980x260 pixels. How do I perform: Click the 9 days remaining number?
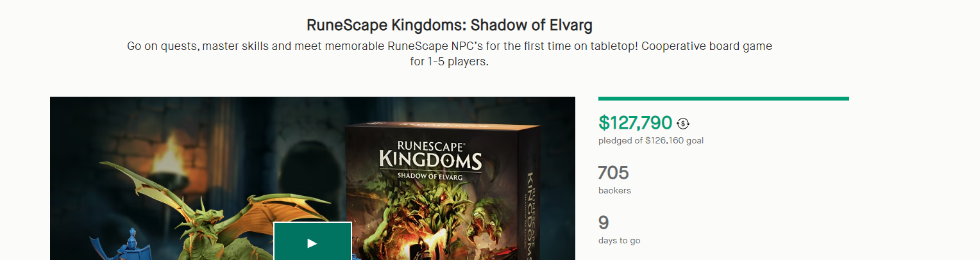pos(604,223)
